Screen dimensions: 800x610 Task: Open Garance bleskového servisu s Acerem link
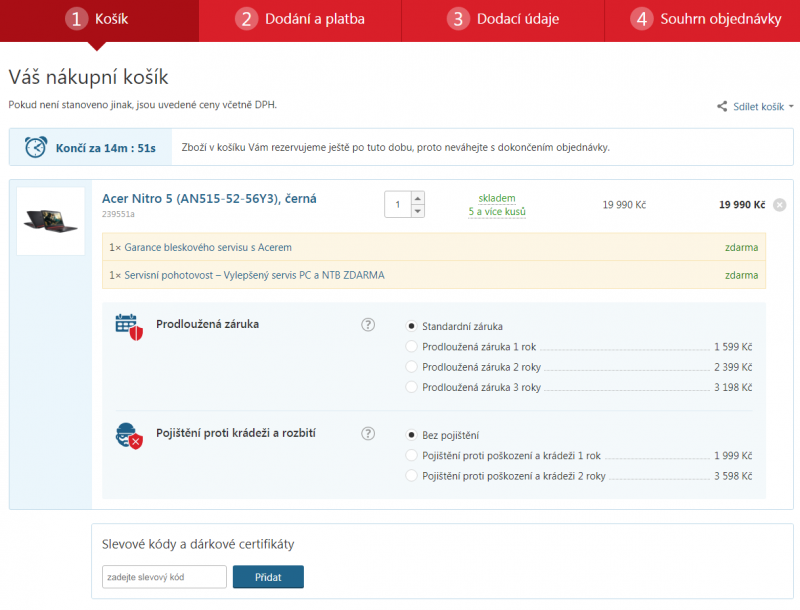point(208,247)
